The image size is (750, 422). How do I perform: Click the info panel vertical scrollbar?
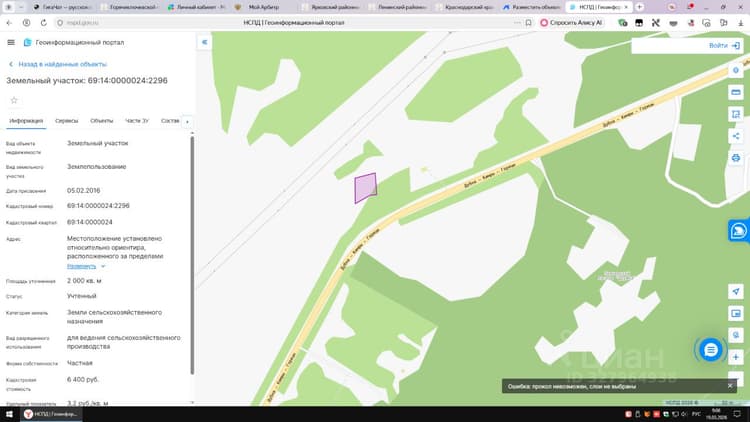tap(192, 255)
